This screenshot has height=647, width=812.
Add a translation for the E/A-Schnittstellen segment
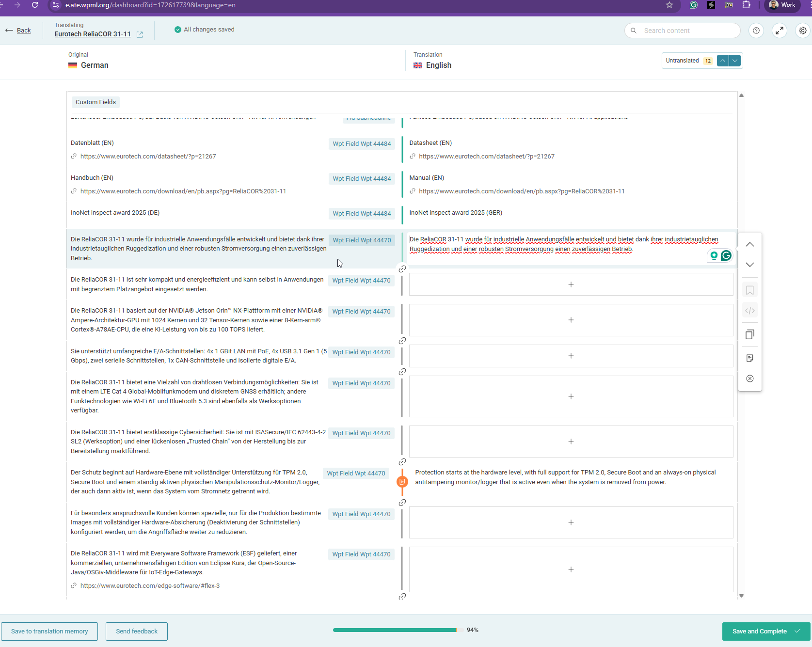tap(571, 356)
